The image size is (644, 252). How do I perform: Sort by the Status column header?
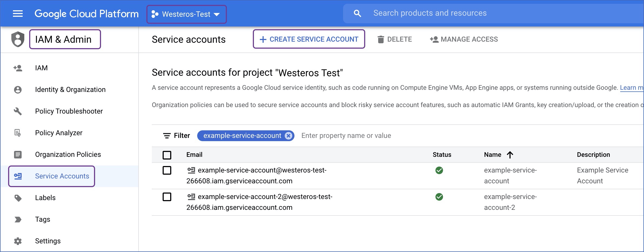click(x=442, y=155)
